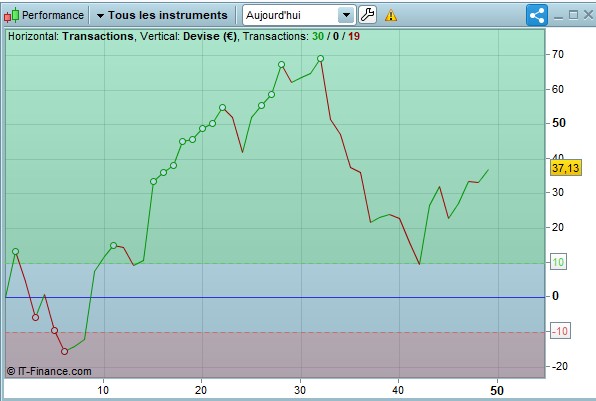Click the yellow 37,13 price label
The width and height of the screenshot is (596, 401).
pos(566,168)
